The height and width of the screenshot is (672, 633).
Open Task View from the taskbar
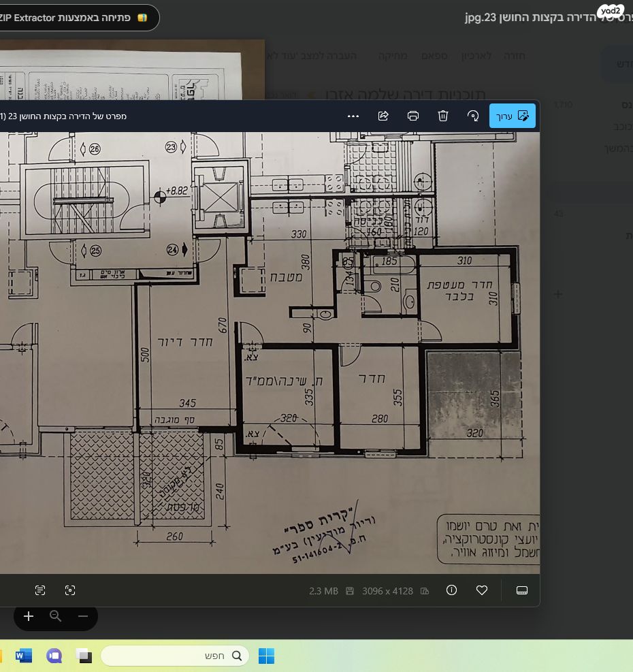84,656
